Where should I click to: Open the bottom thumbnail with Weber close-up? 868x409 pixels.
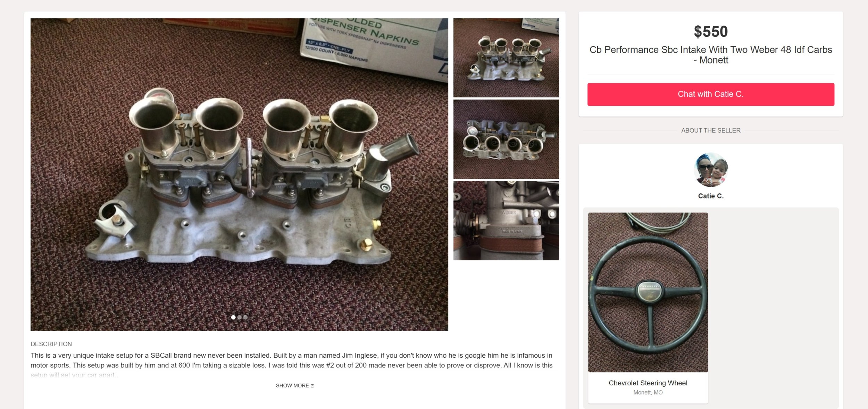[x=506, y=220]
